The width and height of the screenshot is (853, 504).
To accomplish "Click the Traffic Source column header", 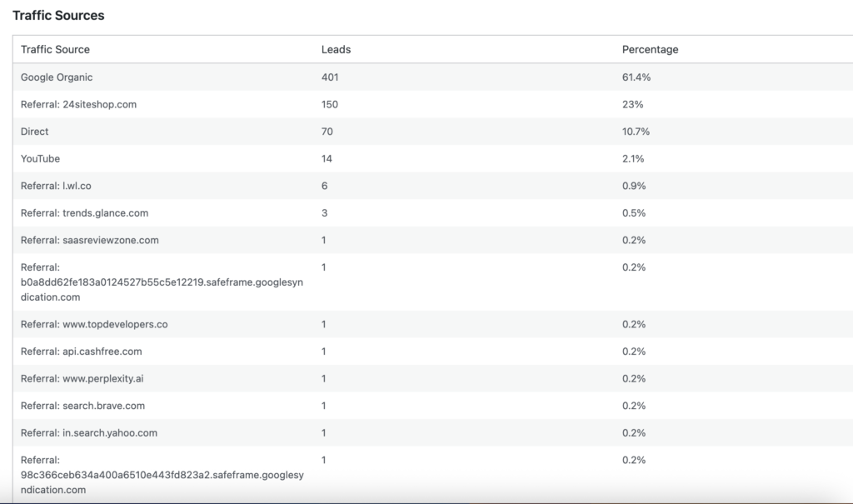I will (55, 50).
